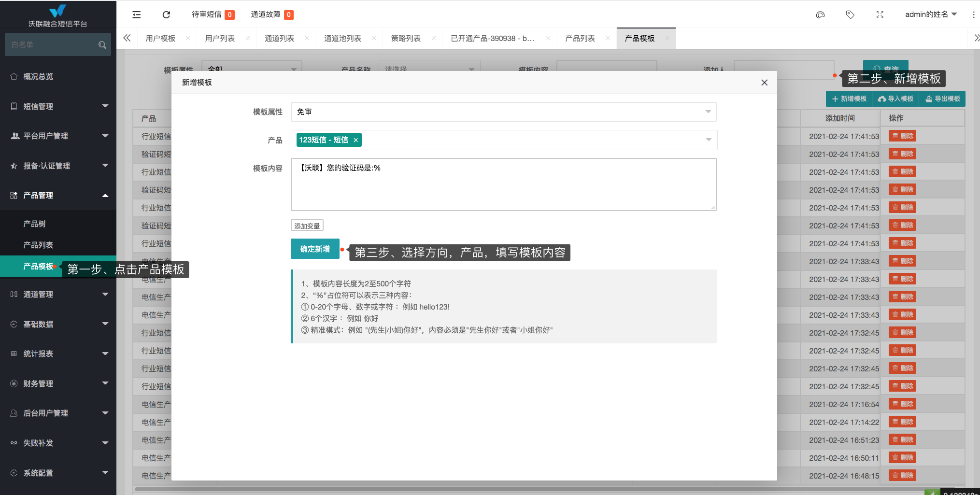Open 产品树 submenu item

(x=58, y=224)
